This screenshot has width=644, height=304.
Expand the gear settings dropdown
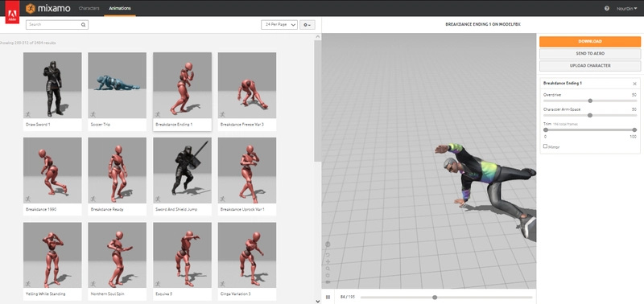pyautogui.click(x=308, y=25)
